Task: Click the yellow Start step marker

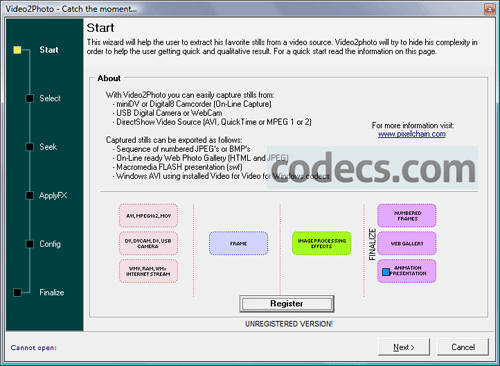Action: 17,50
